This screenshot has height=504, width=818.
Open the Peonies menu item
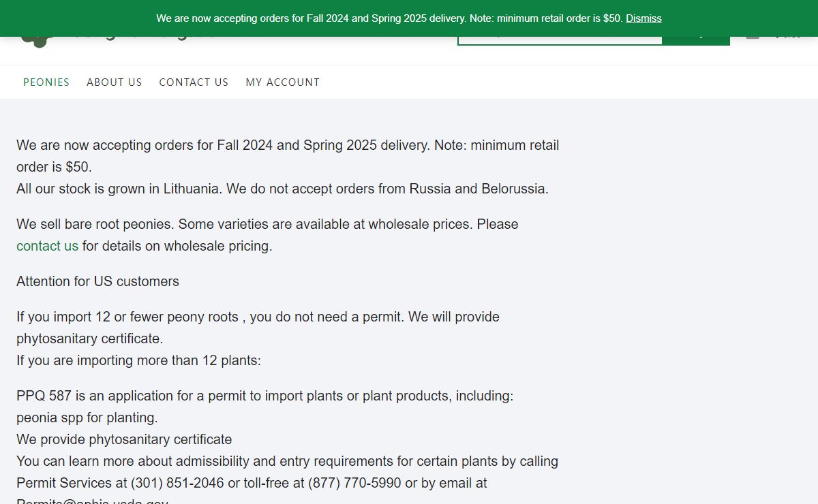click(46, 82)
